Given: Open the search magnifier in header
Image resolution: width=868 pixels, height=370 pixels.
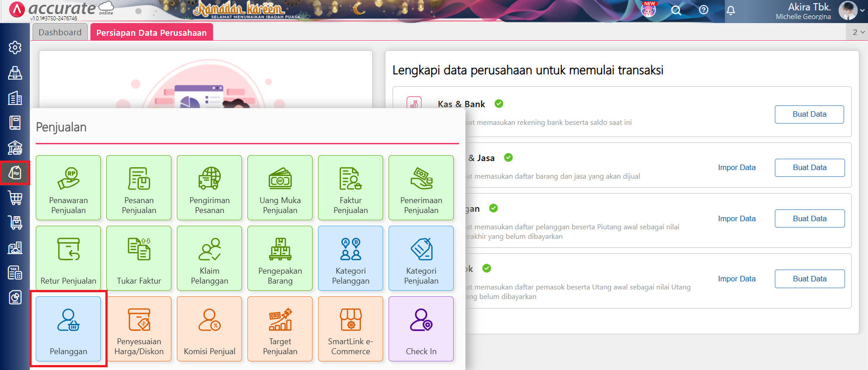Looking at the screenshot, I should (676, 10).
